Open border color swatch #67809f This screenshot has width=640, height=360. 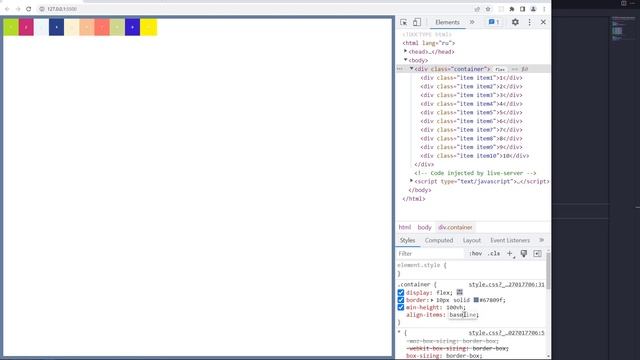click(x=476, y=300)
